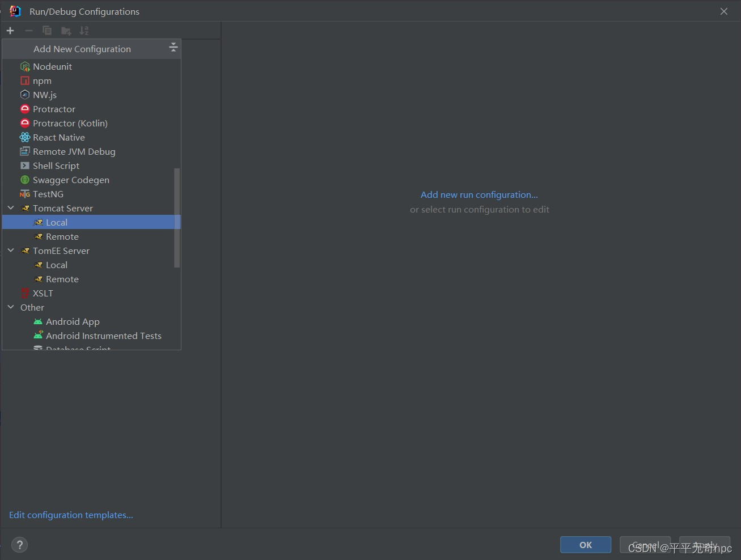Select Remote under Tomcat Server
The height and width of the screenshot is (560, 741).
point(91,236)
